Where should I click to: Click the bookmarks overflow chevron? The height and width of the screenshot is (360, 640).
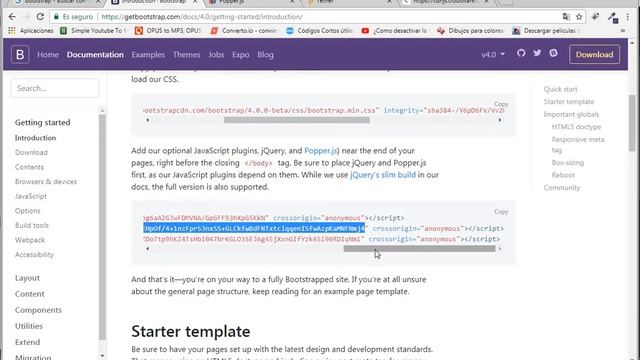pos(622,31)
